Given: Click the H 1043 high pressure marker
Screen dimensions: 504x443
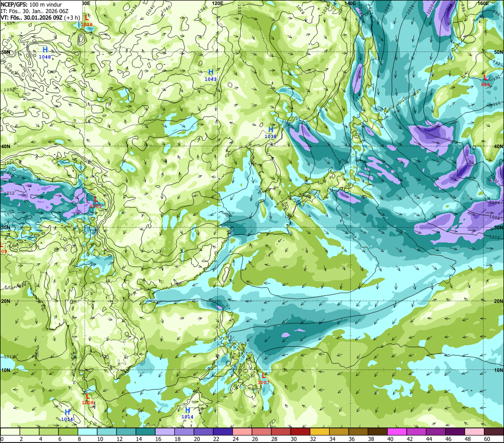Looking at the screenshot, I should 211,75.
